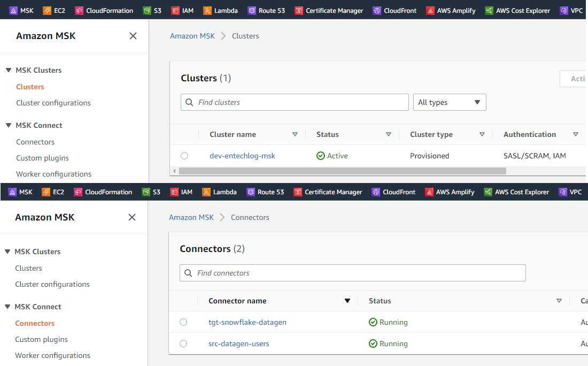Open CloudFront shortcut icon above Clusters page
Viewport: 588px width, 366px height.
click(x=376, y=11)
